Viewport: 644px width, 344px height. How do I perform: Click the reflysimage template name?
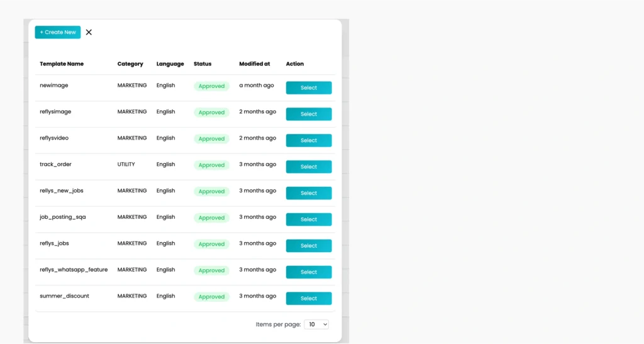55,112
